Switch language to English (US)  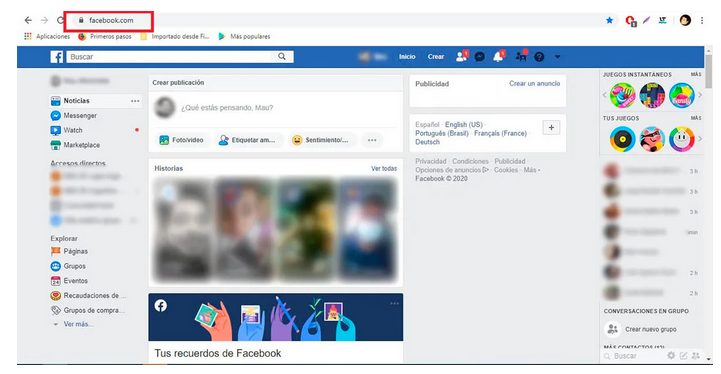[x=464, y=124]
